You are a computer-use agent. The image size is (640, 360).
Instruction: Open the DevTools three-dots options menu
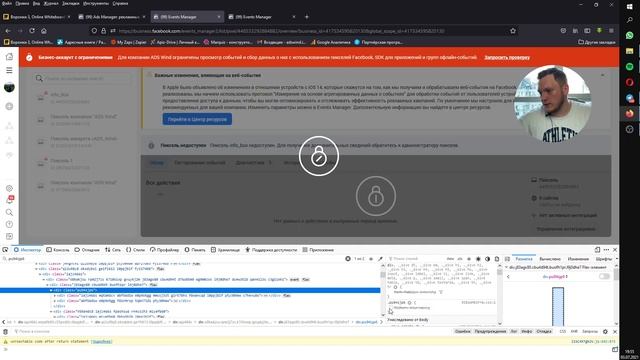606,250
